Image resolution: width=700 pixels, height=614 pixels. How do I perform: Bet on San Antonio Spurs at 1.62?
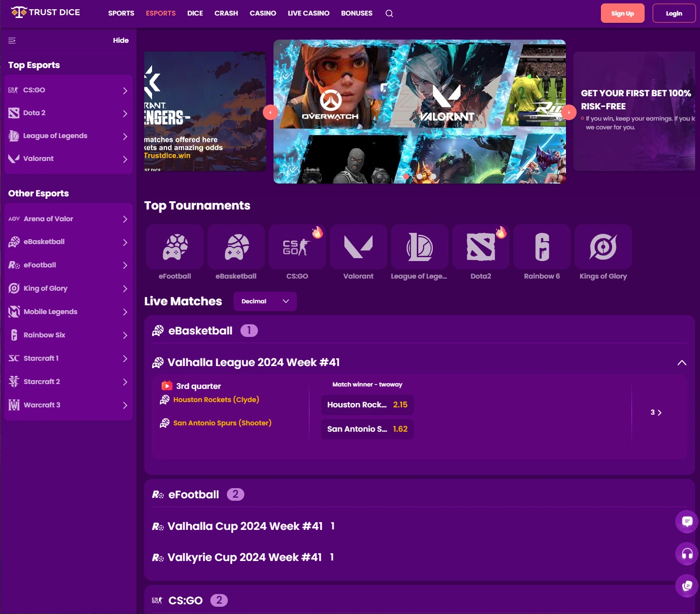pos(368,429)
